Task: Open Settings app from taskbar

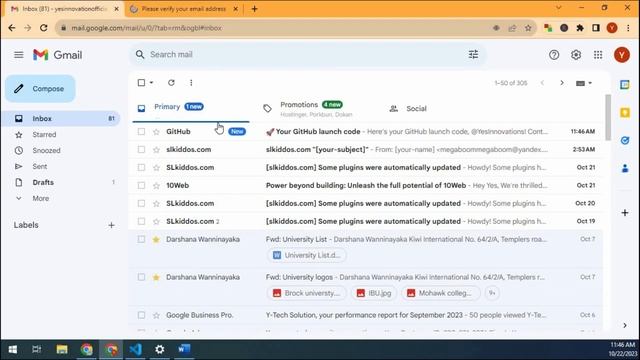Action: (x=160, y=349)
